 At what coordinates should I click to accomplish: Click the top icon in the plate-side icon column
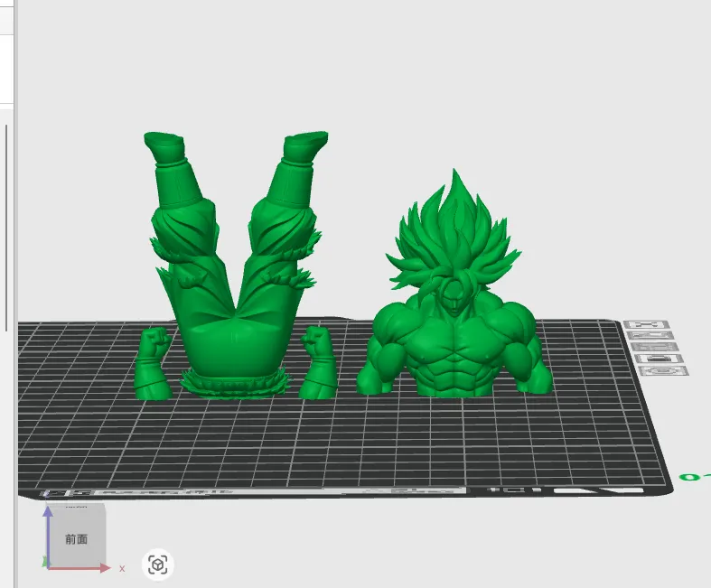click(x=646, y=324)
